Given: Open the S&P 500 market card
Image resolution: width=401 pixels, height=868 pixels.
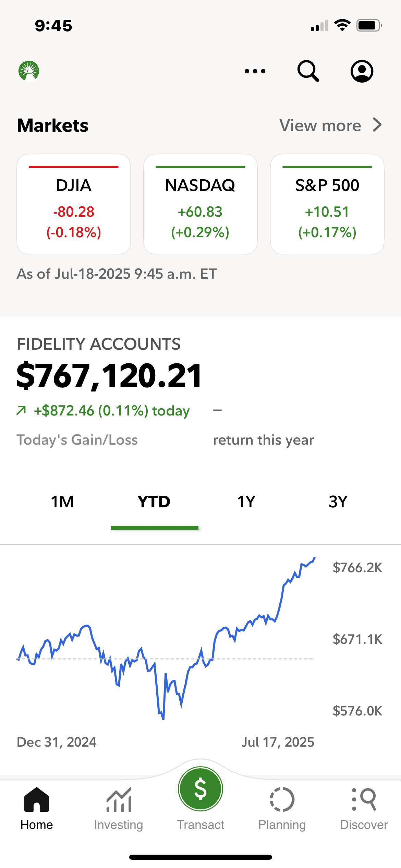Looking at the screenshot, I should (327, 204).
